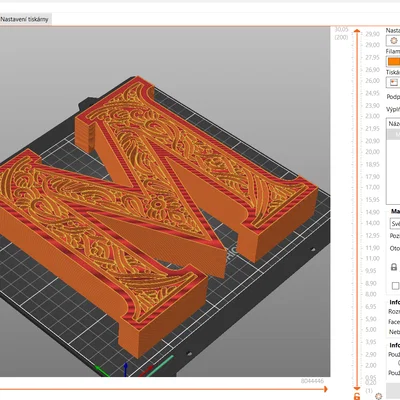This screenshot has width=400, height=400.
Task: Click the print settings cog icon in right panel
Action: [x=394, y=41]
